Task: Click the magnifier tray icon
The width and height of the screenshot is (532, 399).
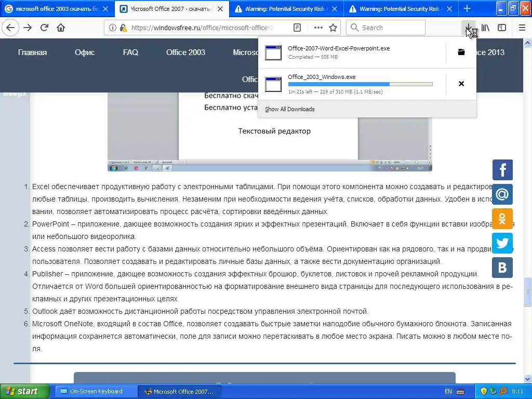Action: pos(502,391)
